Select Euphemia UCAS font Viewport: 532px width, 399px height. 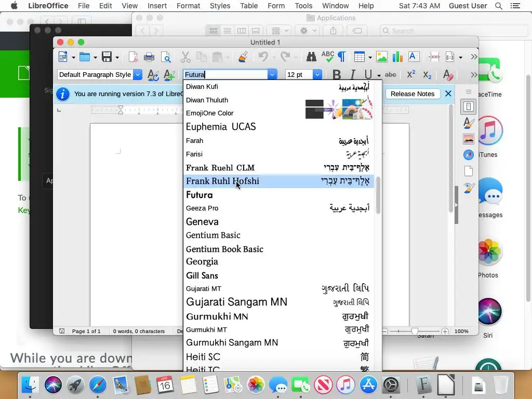[x=278, y=127]
